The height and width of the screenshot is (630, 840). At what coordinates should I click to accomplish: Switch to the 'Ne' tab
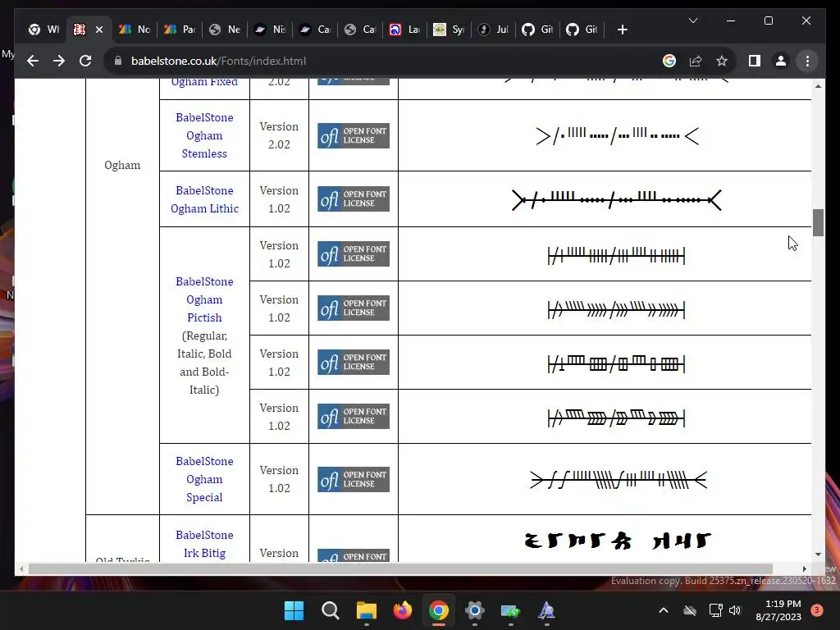(225, 30)
